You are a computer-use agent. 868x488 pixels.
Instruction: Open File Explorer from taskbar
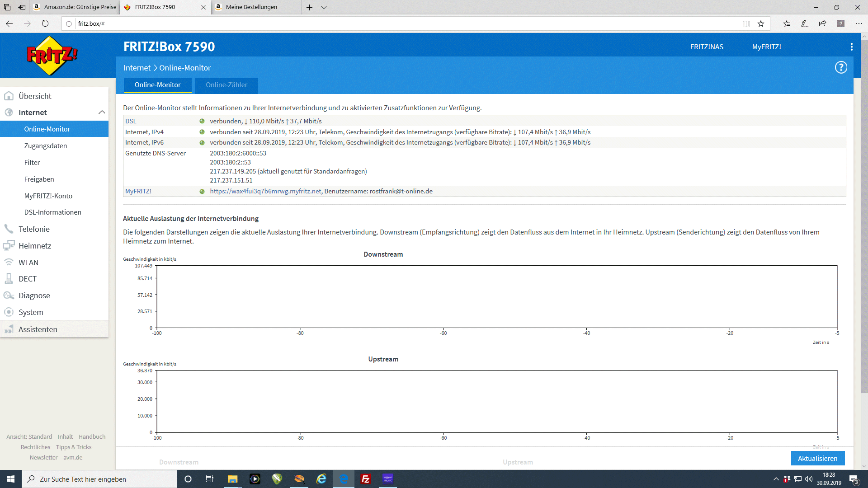(x=232, y=479)
